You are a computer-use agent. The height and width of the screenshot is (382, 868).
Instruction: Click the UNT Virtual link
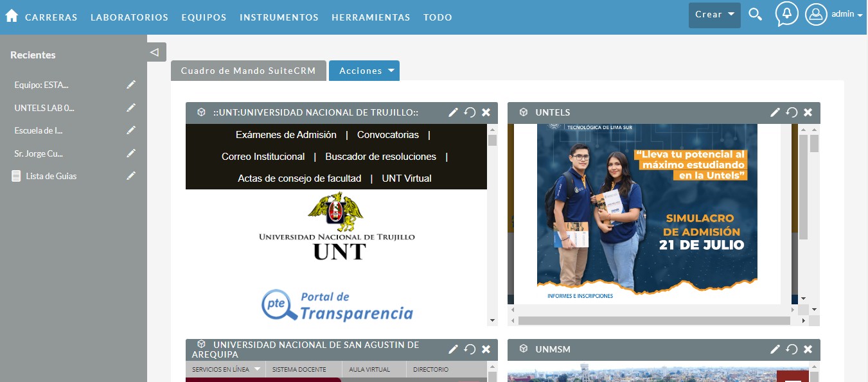point(407,178)
